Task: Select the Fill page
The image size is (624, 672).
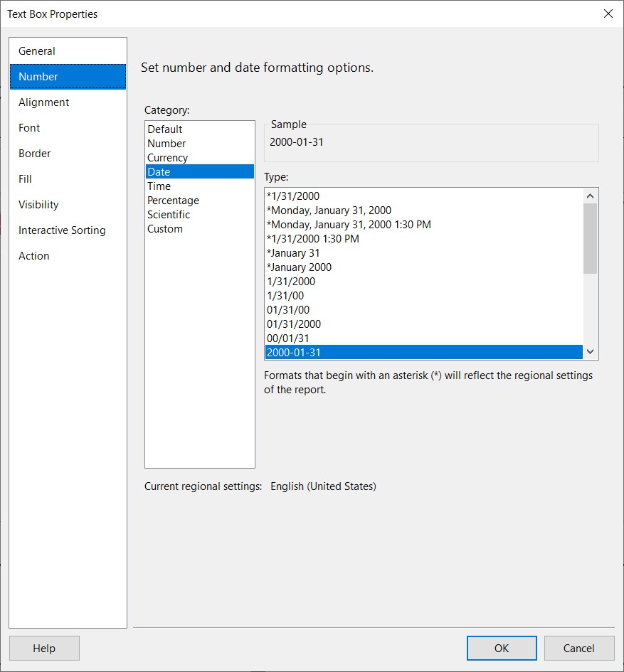Action: (68, 179)
